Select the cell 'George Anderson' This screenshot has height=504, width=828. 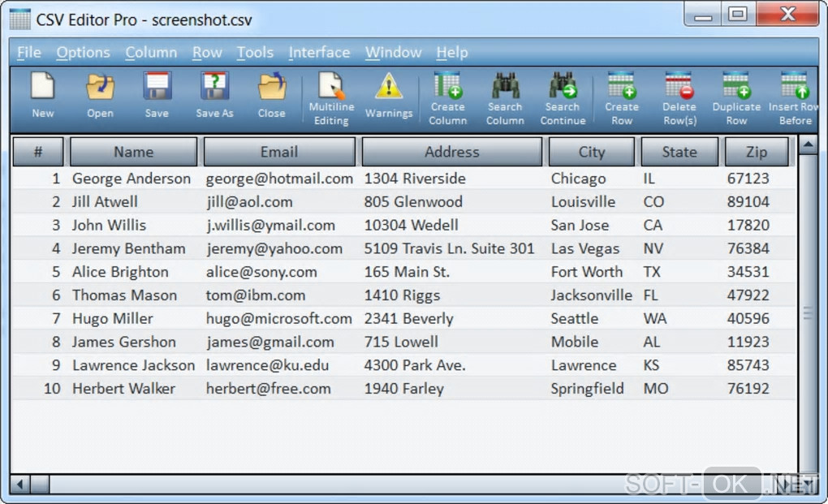tap(132, 179)
